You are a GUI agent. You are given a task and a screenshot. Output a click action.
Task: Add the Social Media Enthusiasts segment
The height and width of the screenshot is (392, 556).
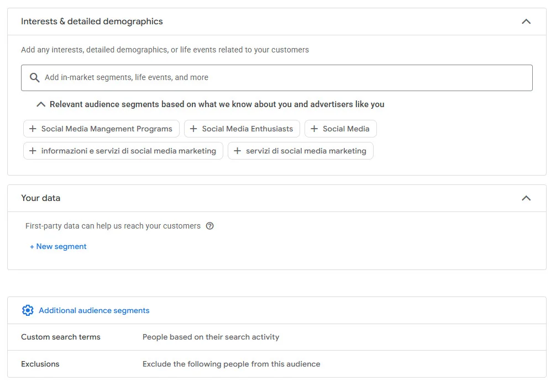coord(247,129)
